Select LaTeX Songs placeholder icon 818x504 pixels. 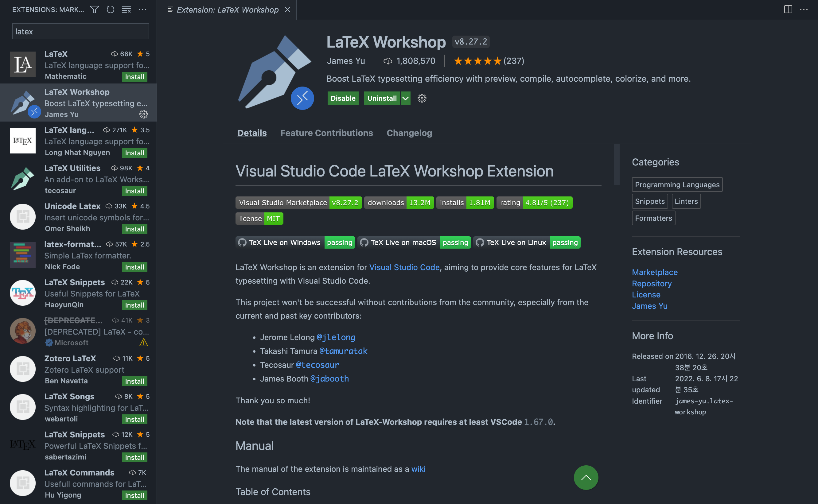tap(23, 407)
